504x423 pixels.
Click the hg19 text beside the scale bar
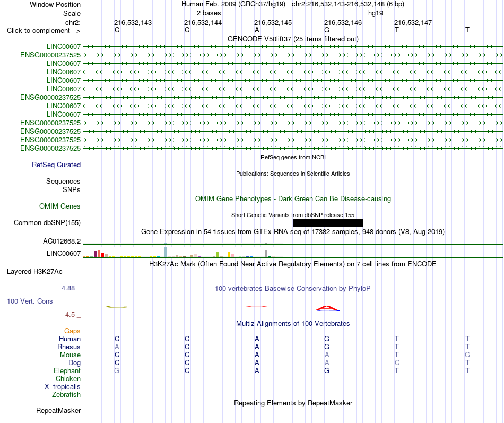point(376,13)
